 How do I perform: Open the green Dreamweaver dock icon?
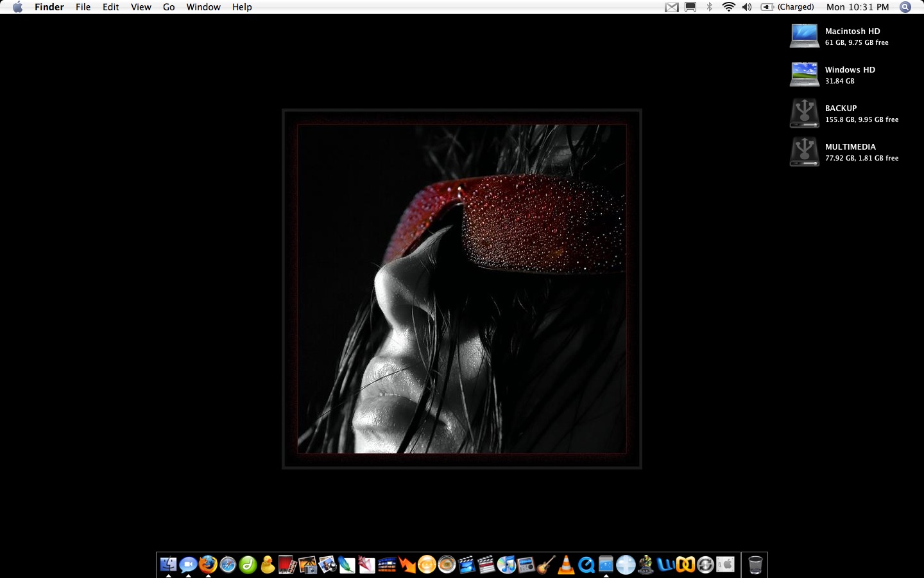pos(248,565)
